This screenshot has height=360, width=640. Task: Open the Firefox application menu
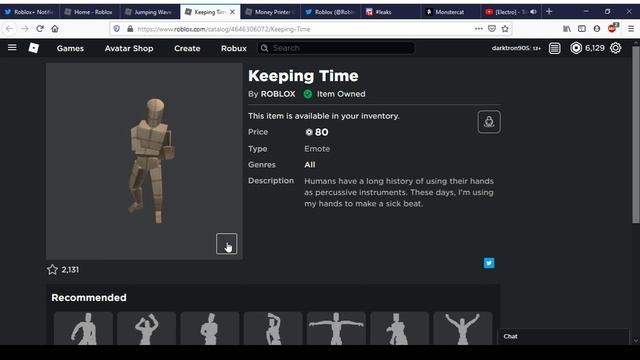pyautogui.click(x=631, y=29)
